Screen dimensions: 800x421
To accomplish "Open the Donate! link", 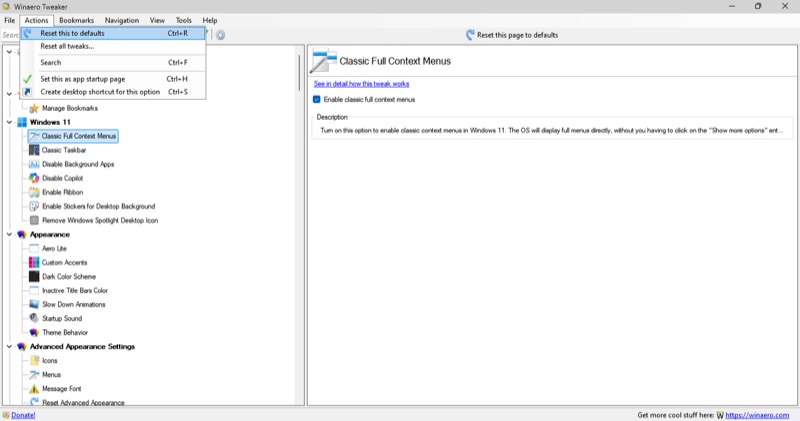I will click(23, 415).
